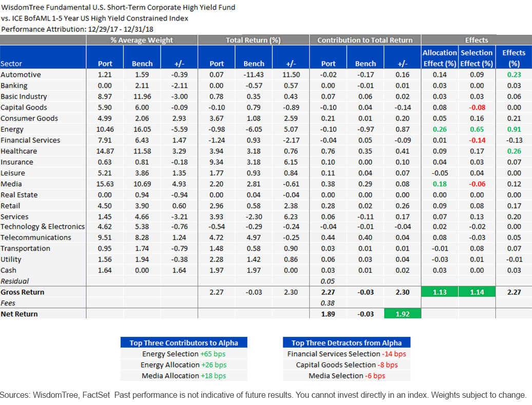Image resolution: width=532 pixels, height=405 pixels.
Task: Click the Cash row label
Action: [x=8, y=270]
